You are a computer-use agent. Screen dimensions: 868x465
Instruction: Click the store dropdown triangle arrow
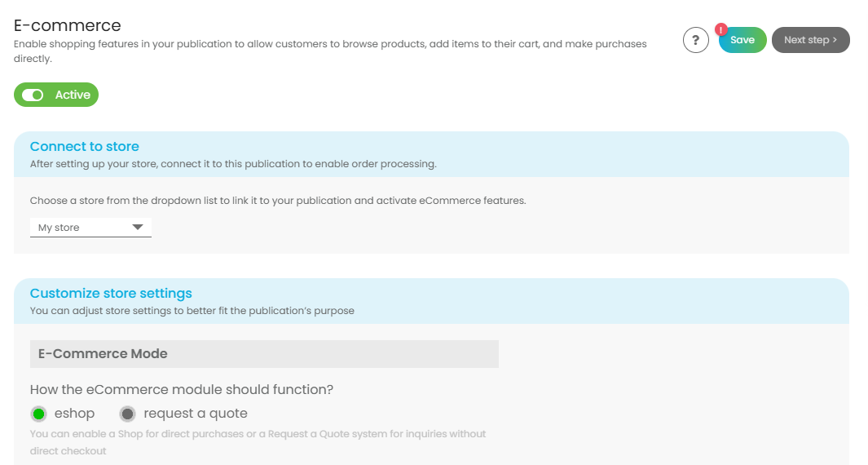(138, 228)
